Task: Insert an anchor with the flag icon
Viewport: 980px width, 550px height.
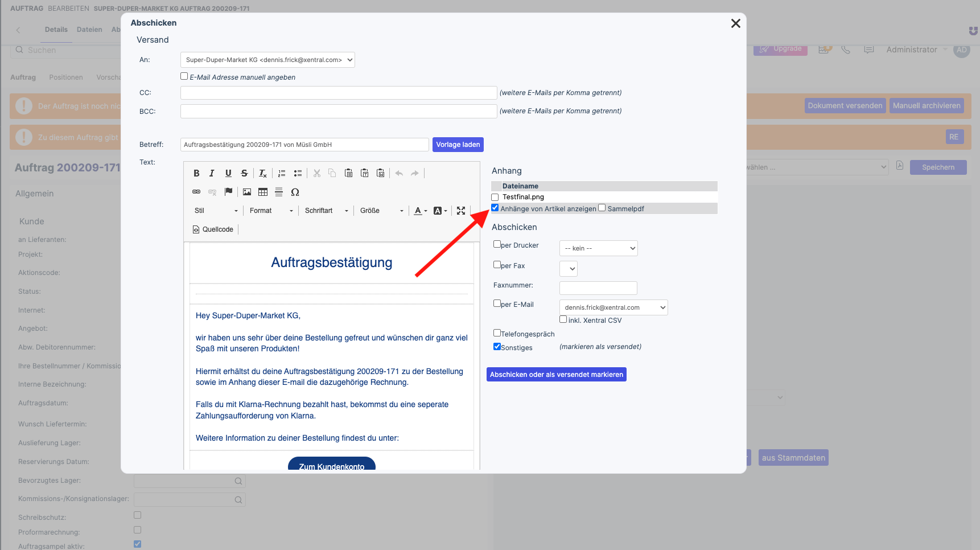Action: pyautogui.click(x=228, y=192)
